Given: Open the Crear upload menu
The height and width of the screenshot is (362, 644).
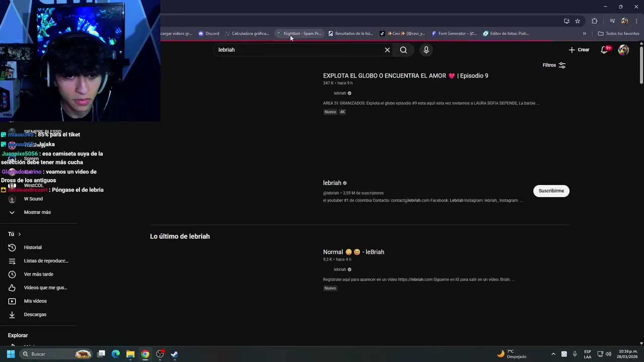Looking at the screenshot, I should 579,50.
